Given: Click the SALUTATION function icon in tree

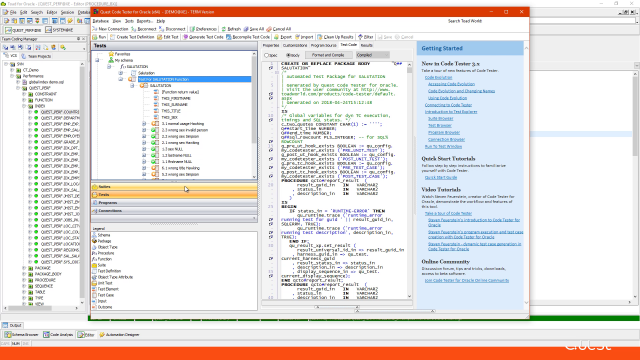Looking at the screenshot, I should click(x=122, y=67).
